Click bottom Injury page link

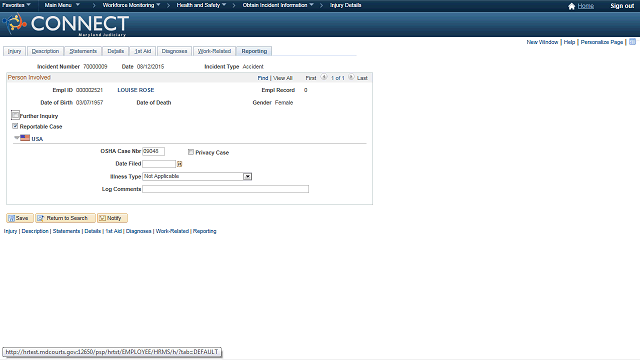coord(10,231)
